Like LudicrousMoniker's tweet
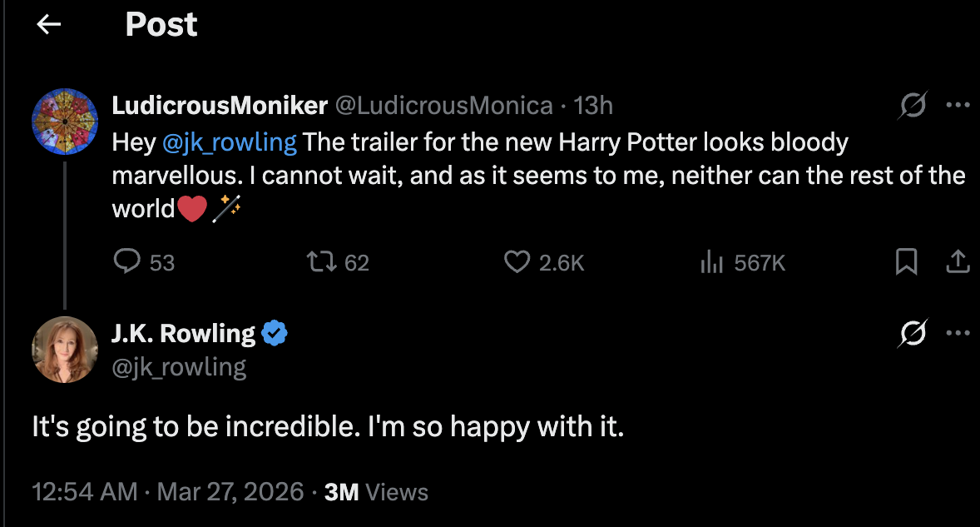Image resolution: width=980 pixels, height=527 pixels. [x=517, y=262]
